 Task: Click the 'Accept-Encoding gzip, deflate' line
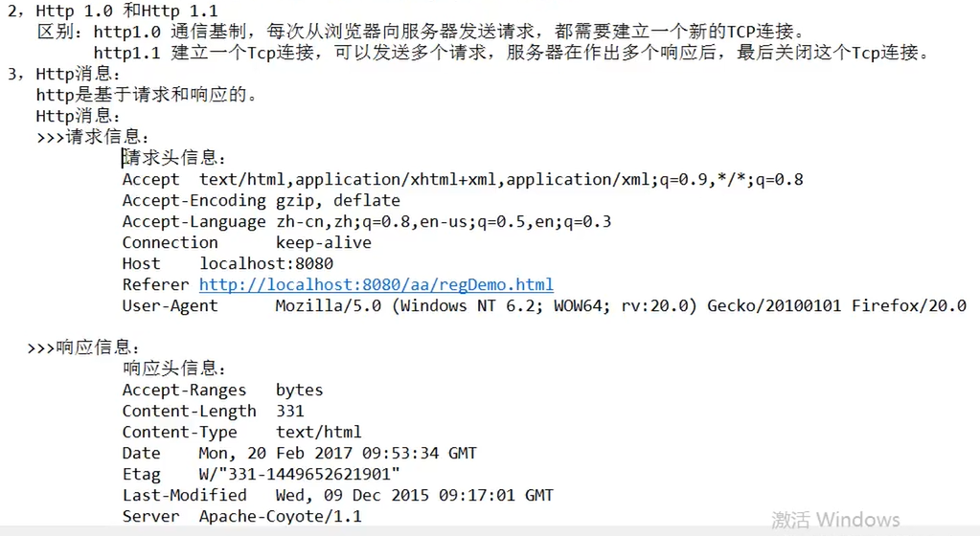pyautogui.click(x=262, y=201)
